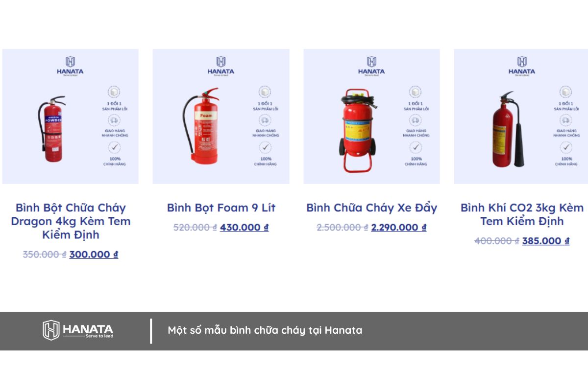Viewport: 588px width, 368px height.
Task: Click the box exchange icon on the Xe Đẩy card
Action: (x=416, y=92)
